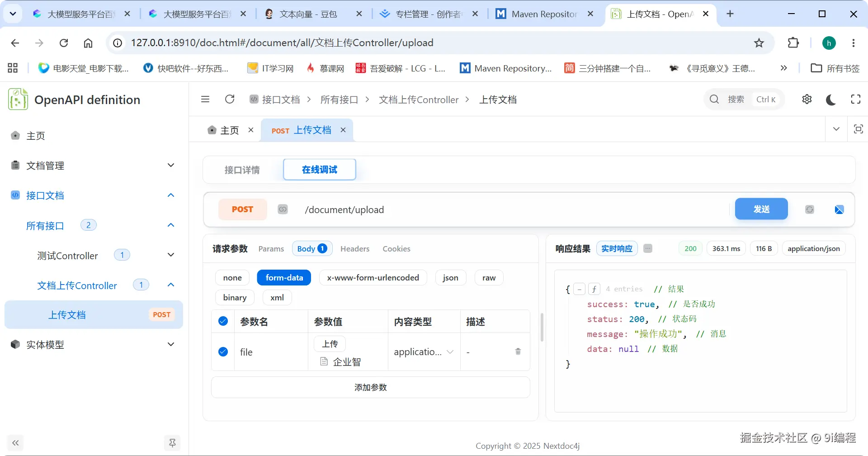Image resolution: width=868 pixels, height=456 pixels.
Task: Click the reset icon beside the send button
Action: (x=810, y=209)
